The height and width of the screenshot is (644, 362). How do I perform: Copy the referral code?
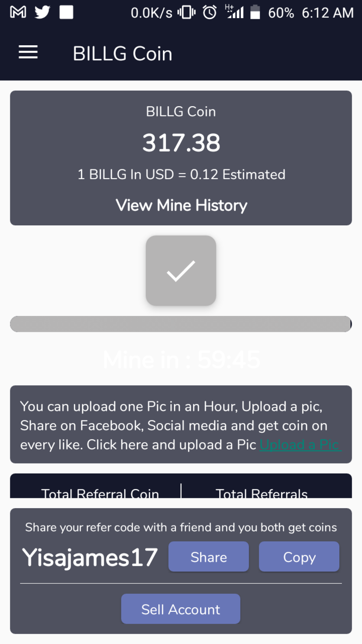point(299,557)
